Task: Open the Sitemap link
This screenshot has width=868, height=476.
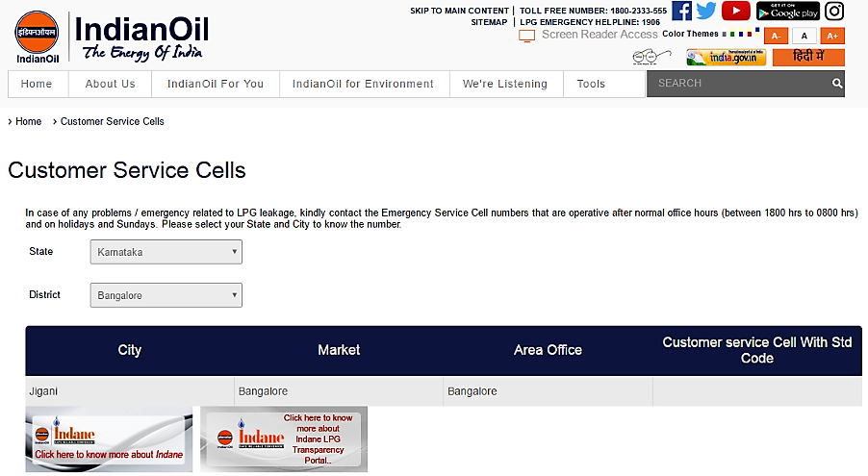Action: 489,22
